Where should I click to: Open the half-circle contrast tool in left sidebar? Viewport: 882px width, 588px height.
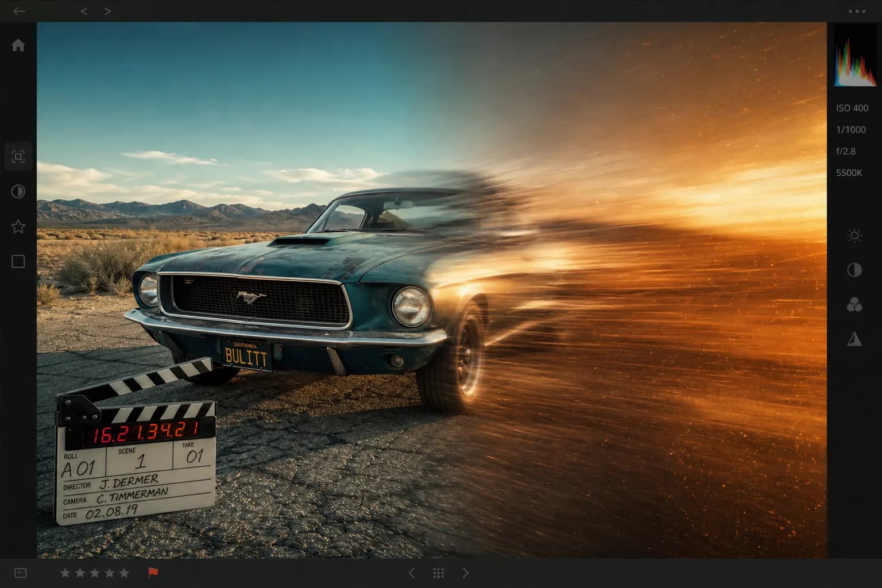pos(18,191)
